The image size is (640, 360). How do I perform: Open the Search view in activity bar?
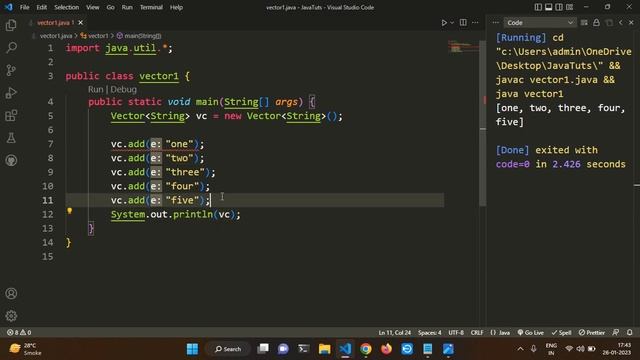(11, 48)
